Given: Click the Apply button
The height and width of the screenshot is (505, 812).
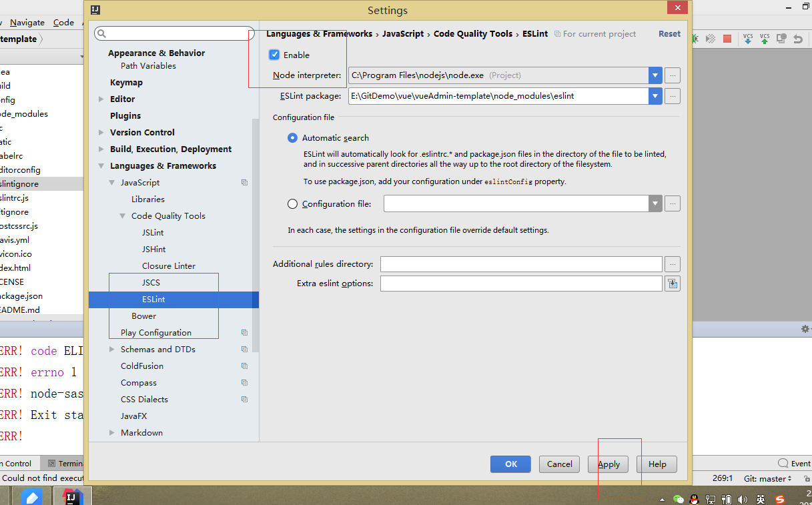Looking at the screenshot, I should point(608,464).
